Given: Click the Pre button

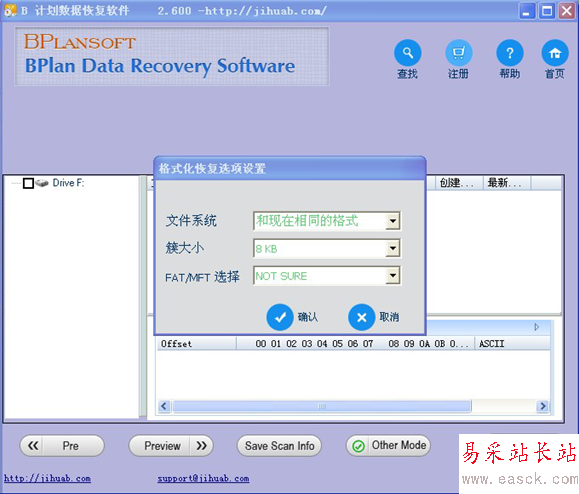Looking at the screenshot, I should pyautogui.click(x=62, y=446).
